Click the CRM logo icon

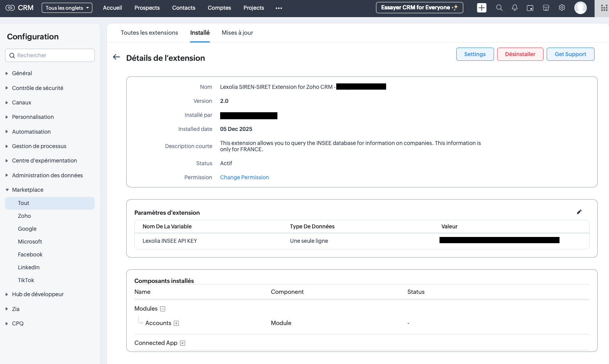[x=10, y=8]
